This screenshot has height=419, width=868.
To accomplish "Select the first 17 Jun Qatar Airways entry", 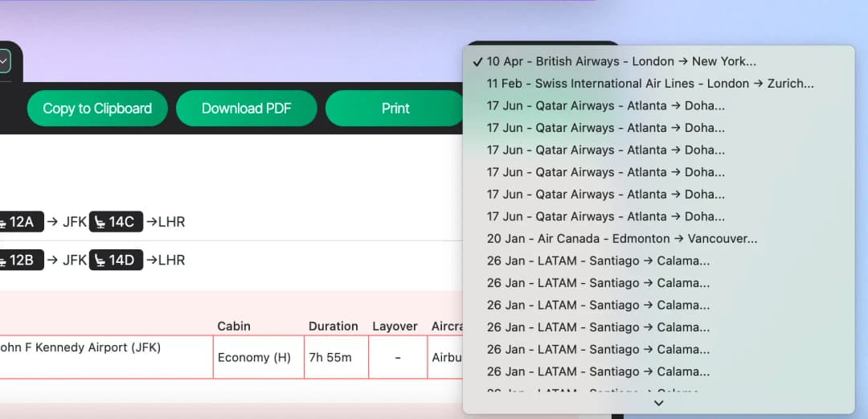I will [605, 106].
